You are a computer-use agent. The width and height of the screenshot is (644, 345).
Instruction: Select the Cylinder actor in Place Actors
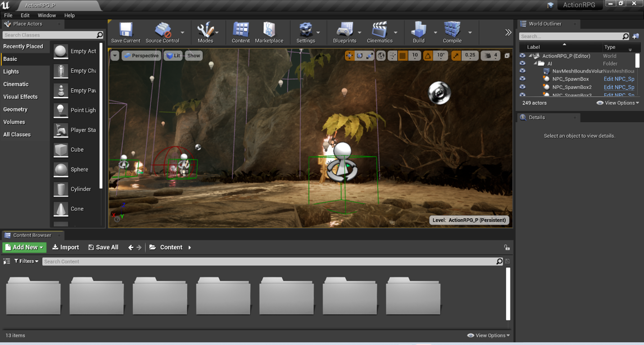pos(75,189)
